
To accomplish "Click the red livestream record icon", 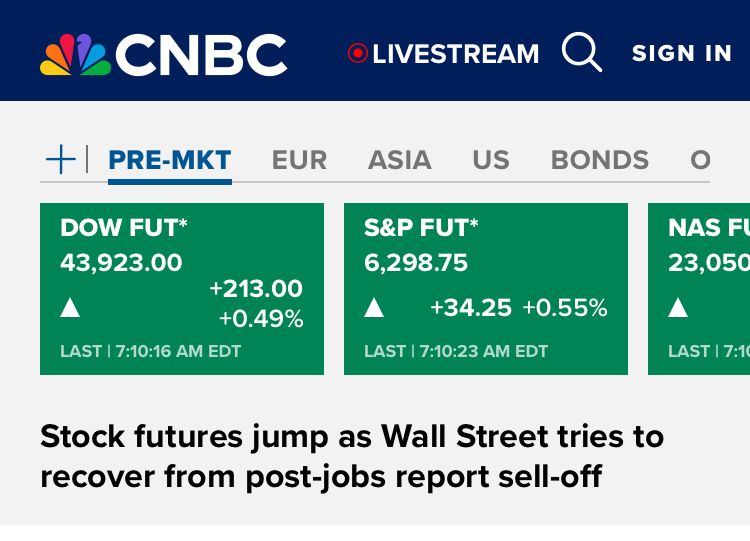I will pos(358,53).
